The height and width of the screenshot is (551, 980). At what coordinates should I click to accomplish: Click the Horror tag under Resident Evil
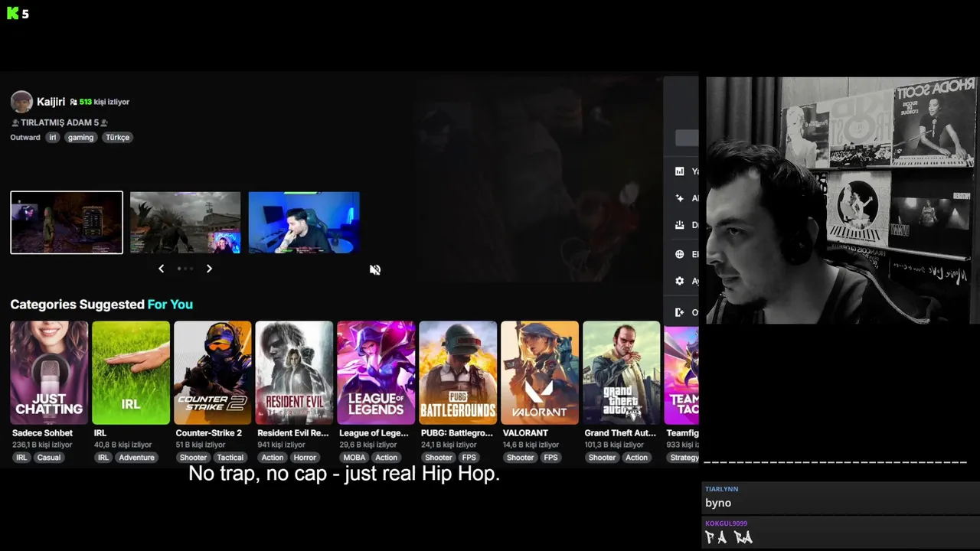pyautogui.click(x=305, y=458)
